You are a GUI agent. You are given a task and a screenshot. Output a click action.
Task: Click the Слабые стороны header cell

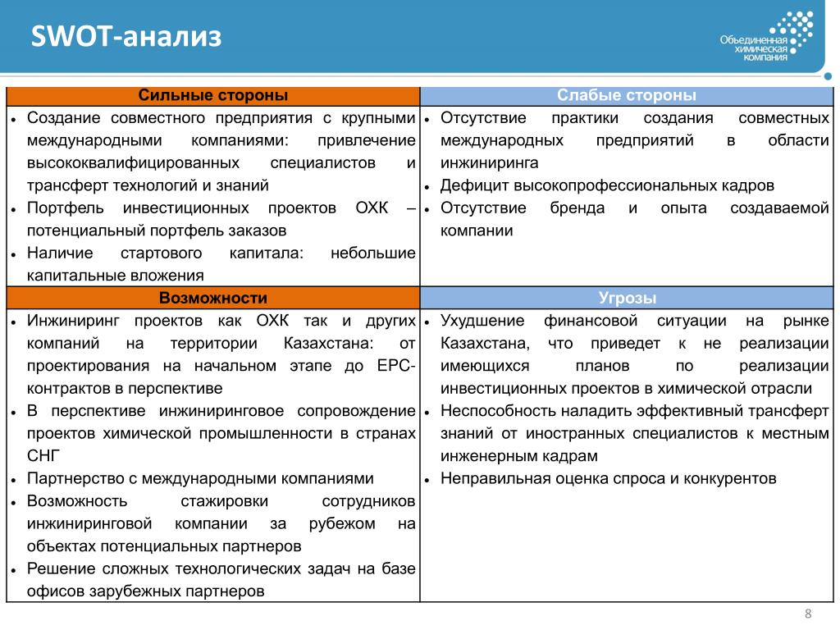627,95
